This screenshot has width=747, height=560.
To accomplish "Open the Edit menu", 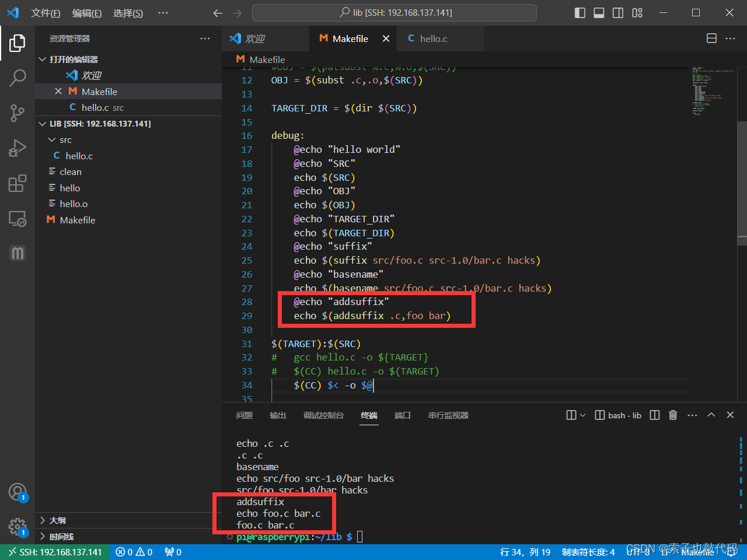I will point(87,13).
